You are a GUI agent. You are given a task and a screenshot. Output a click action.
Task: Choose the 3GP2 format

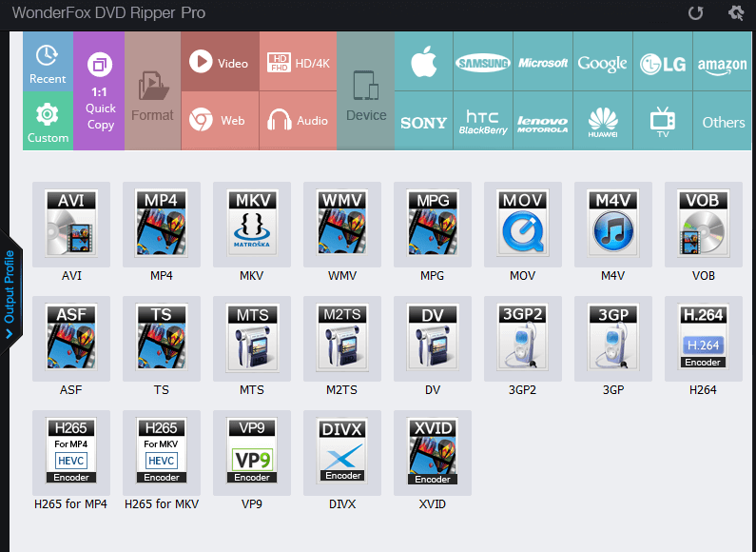(x=523, y=339)
